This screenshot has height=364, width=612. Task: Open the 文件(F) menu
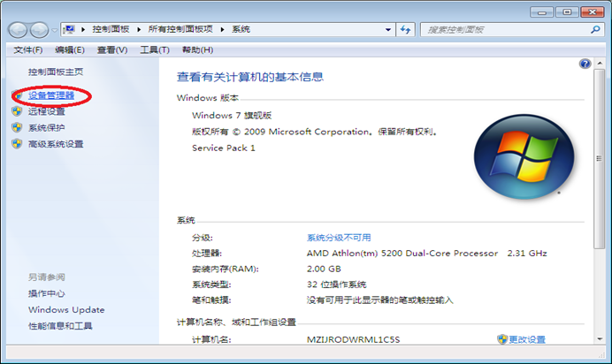click(x=28, y=49)
